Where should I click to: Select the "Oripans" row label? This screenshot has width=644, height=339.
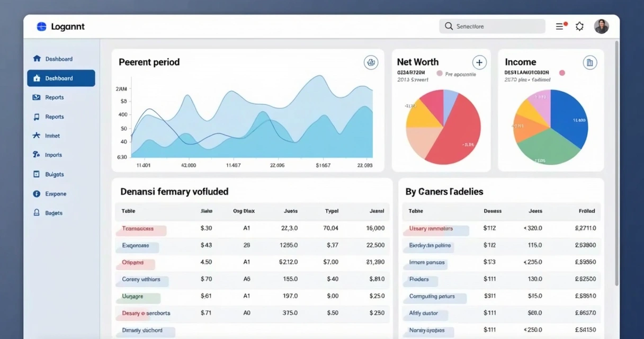133,263
